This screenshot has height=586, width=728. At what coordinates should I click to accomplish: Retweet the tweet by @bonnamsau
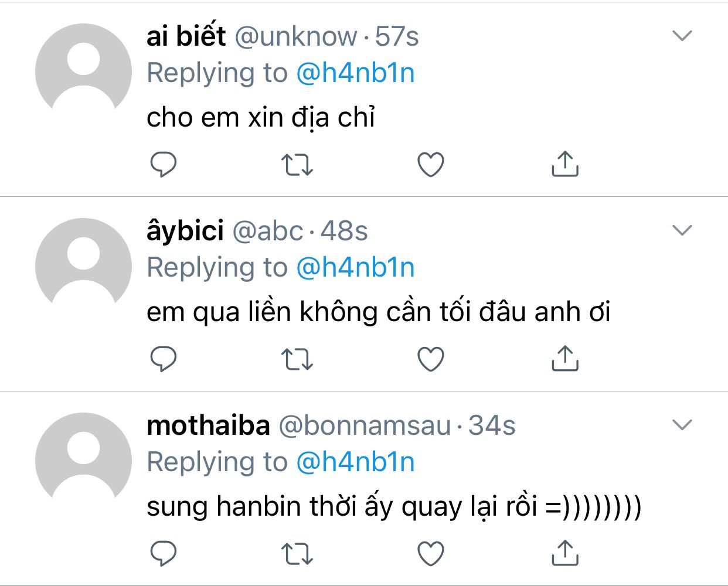297,554
